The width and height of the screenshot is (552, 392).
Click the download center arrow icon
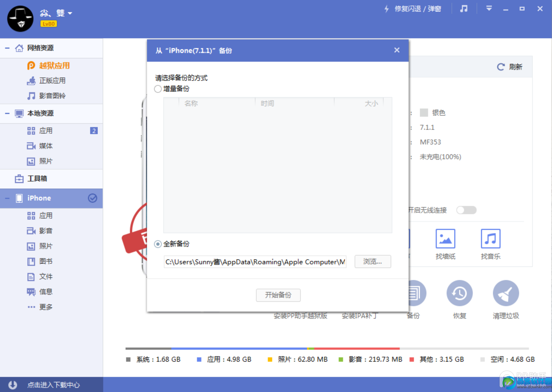tap(13, 385)
